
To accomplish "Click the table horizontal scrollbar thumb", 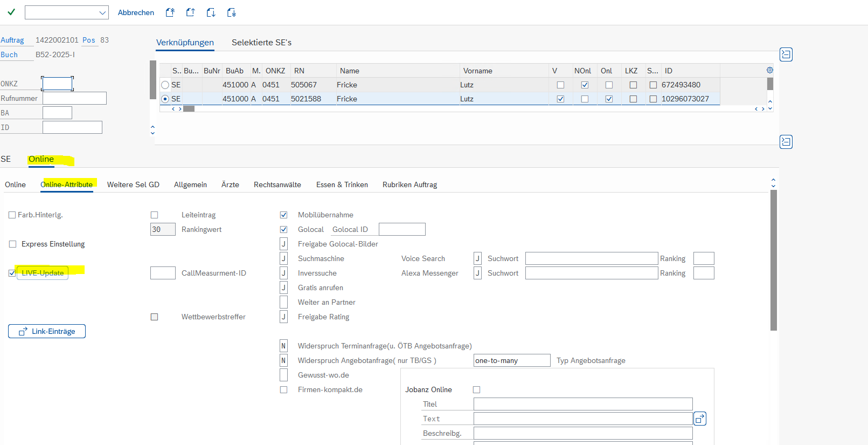I will point(189,109).
